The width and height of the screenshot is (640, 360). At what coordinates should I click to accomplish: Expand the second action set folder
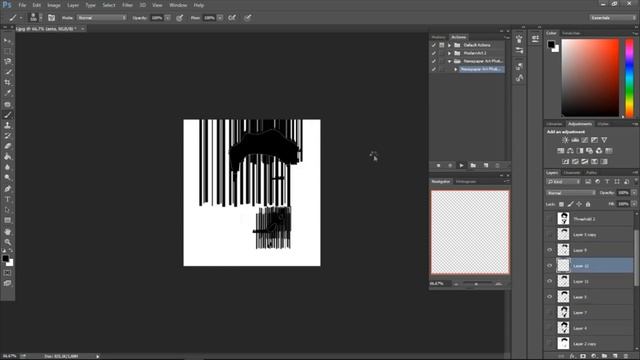(449, 53)
